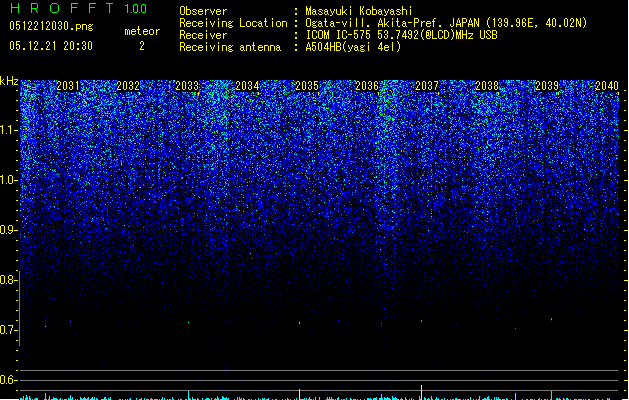Click the red meteor echo near 2037
The image size is (629, 400).
(x=421, y=321)
